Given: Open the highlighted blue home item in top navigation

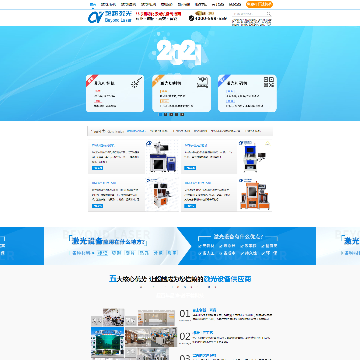Looking at the screenshot, I should pos(93,4).
